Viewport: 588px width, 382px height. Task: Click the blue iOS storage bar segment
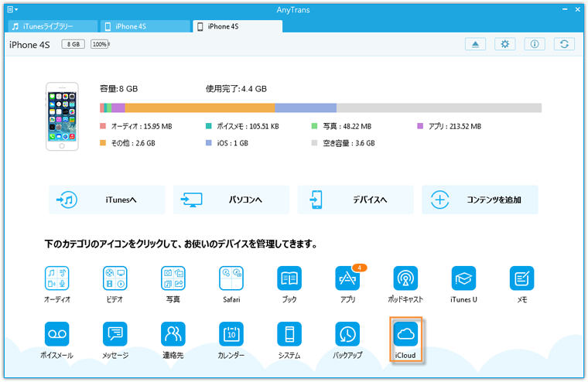pos(306,108)
